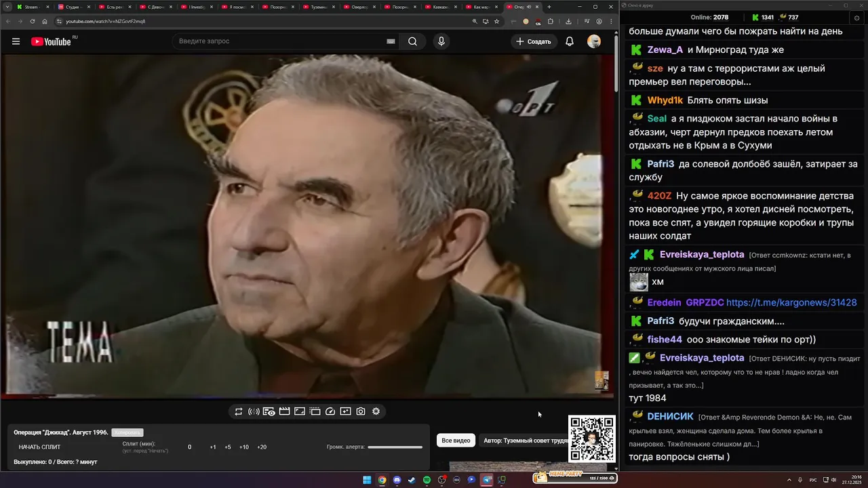Open player toolbar settings gear
Screen dimensions: 868x488
click(376, 411)
